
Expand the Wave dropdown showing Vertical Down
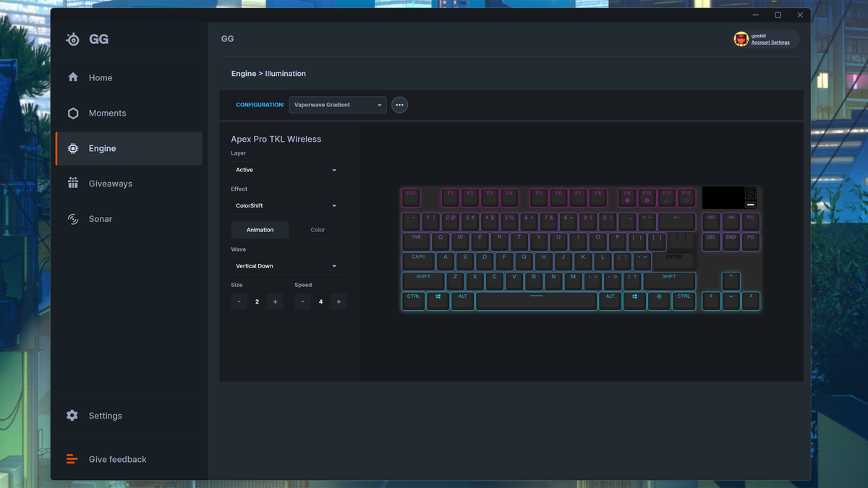click(289, 266)
